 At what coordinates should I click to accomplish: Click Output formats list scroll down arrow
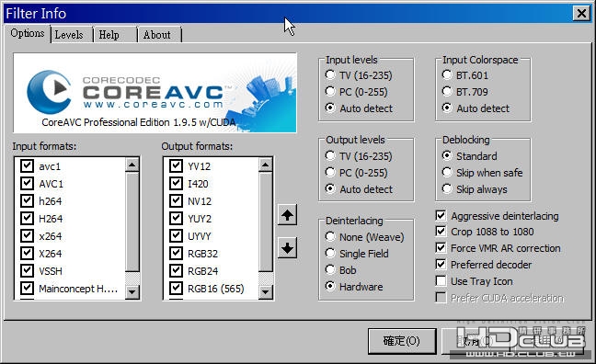coord(265,291)
